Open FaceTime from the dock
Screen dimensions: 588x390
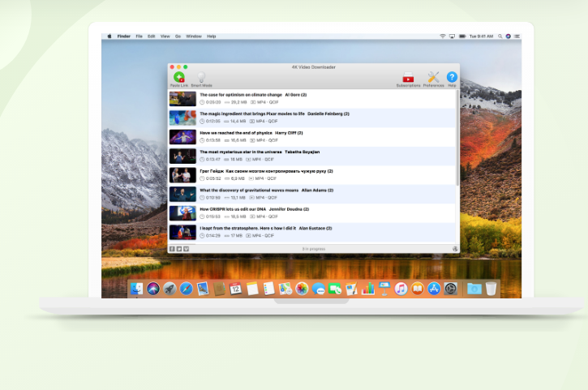[335, 289]
